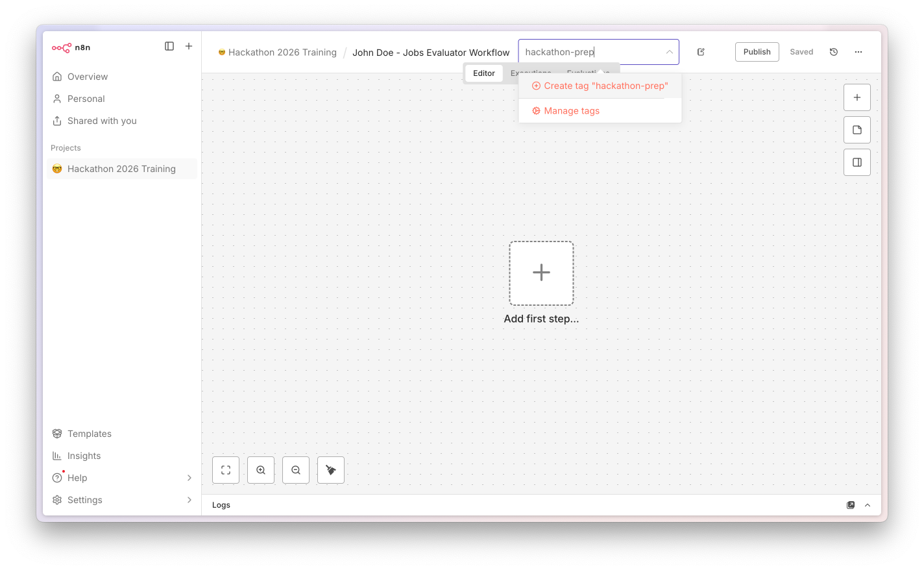Switch to the Editor tab

pos(484,73)
